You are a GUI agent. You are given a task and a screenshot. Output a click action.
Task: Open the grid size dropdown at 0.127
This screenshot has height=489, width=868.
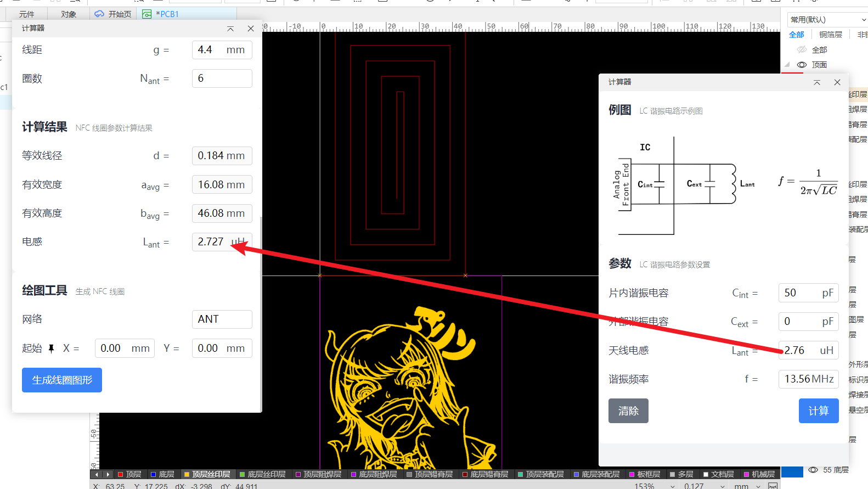722,486
